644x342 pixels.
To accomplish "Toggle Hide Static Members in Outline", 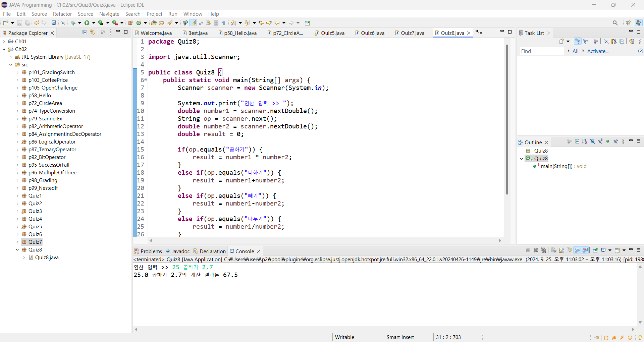I will pos(600,141).
